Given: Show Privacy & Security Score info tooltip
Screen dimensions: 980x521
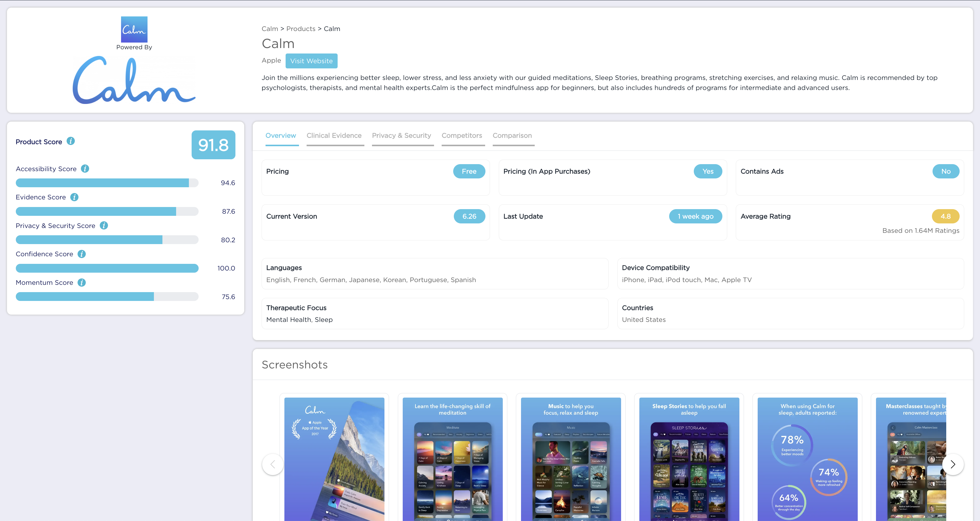Looking at the screenshot, I should coord(104,226).
